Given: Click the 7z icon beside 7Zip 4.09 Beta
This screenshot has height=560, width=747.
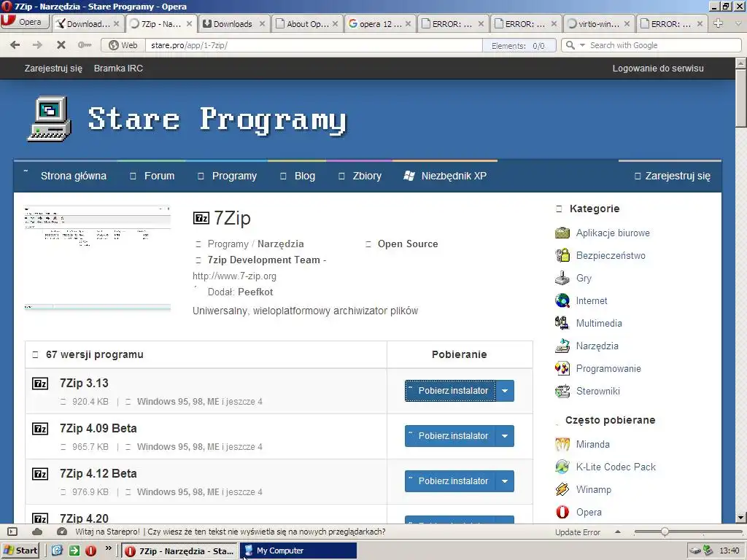Looking at the screenshot, I should [40, 429].
